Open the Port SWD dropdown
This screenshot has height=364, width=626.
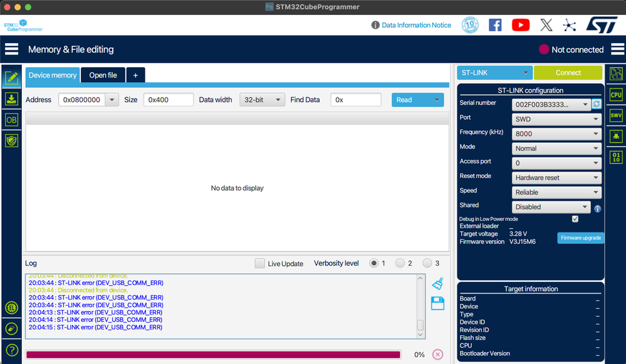point(557,119)
